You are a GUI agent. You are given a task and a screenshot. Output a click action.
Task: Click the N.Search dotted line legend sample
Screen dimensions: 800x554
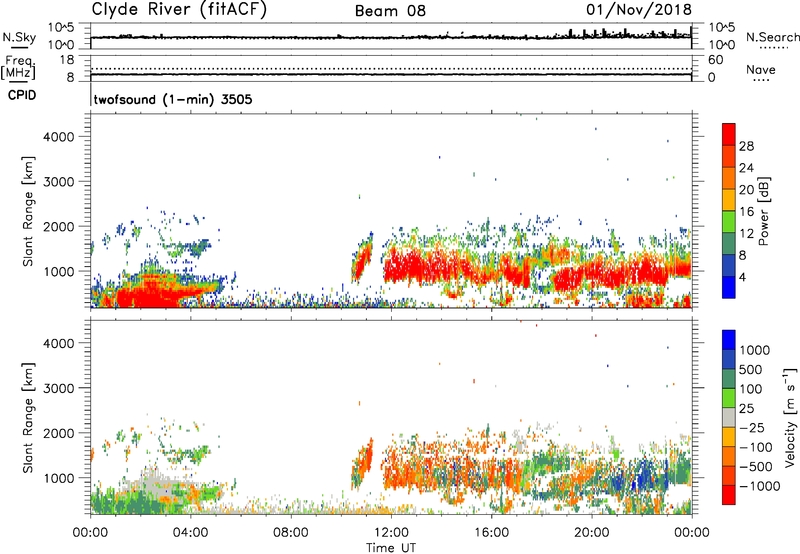pyautogui.click(x=773, y=48)
